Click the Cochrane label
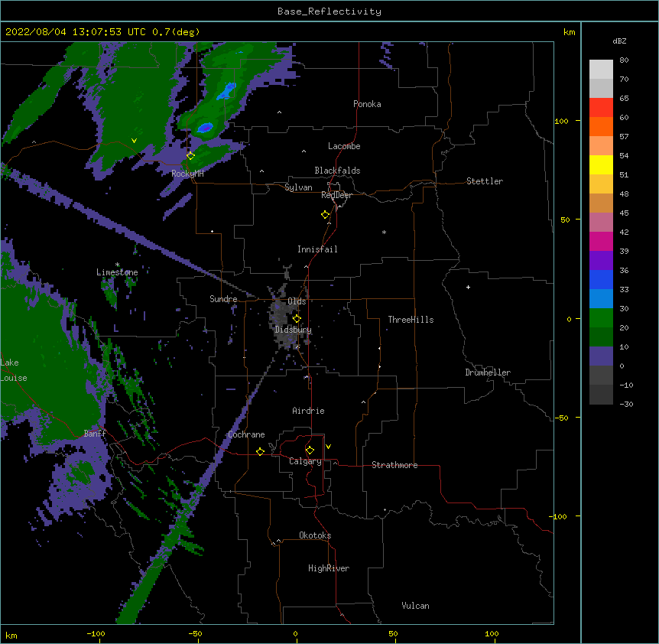Image resolution: width=659 pixels, height=644 pixels. pyautogui.click(x=246, y=434)
